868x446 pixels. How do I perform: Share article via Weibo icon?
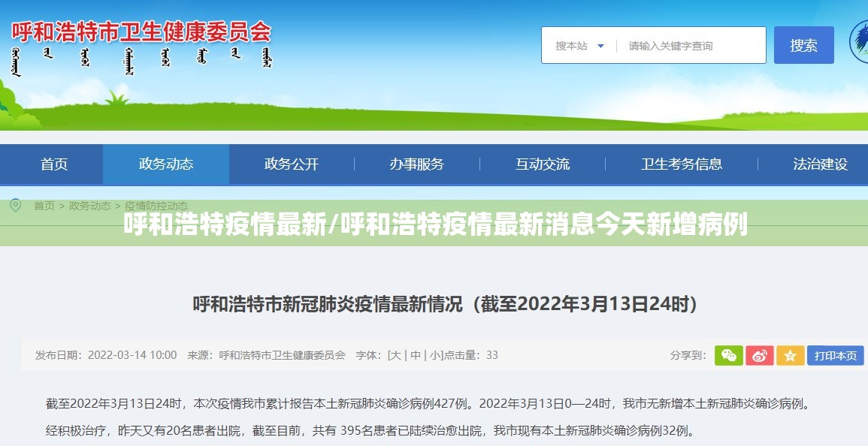point(760,355)
